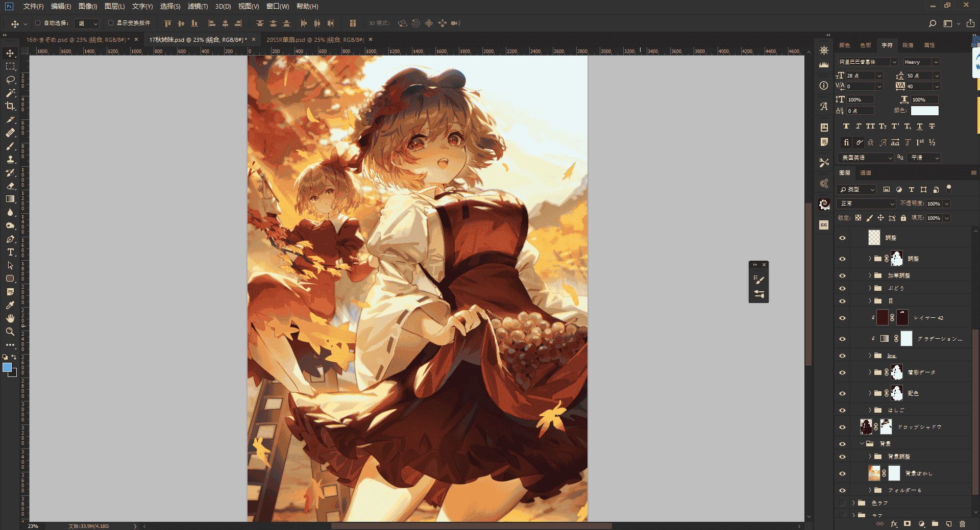Select the Hand tool

click(x=10, y=318)
